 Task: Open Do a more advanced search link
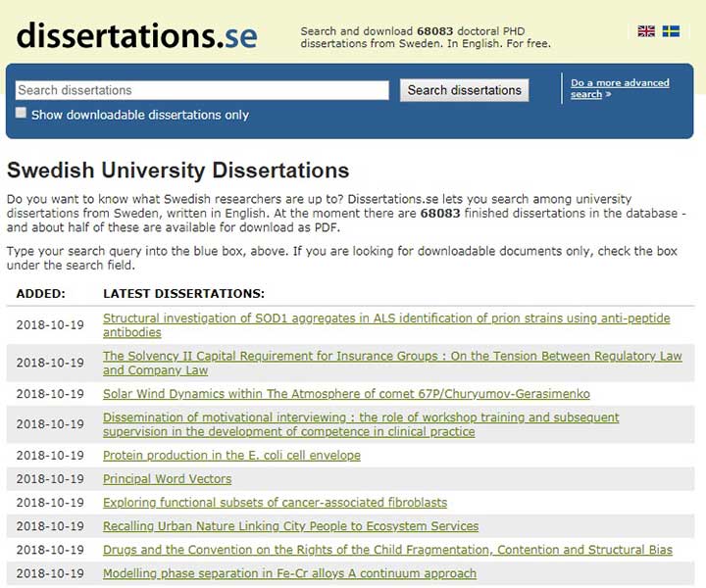tap(620, 88)
